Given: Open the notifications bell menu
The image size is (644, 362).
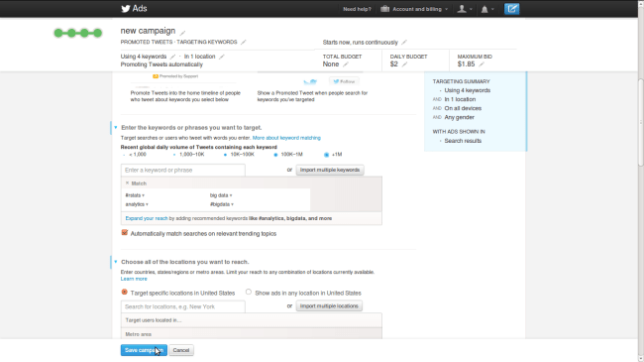Looking at the screenshot, I should click(487, 9).
